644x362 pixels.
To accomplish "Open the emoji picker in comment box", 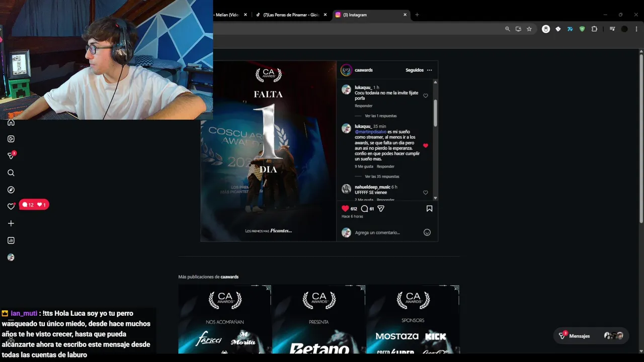I will pyautogui.click(x=427, y=232).
